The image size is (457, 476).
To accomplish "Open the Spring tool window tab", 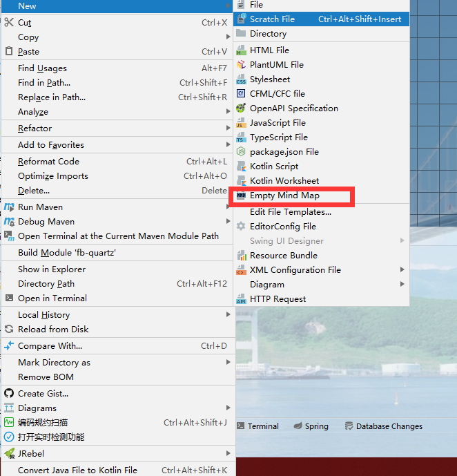I will tap(311, 426).
